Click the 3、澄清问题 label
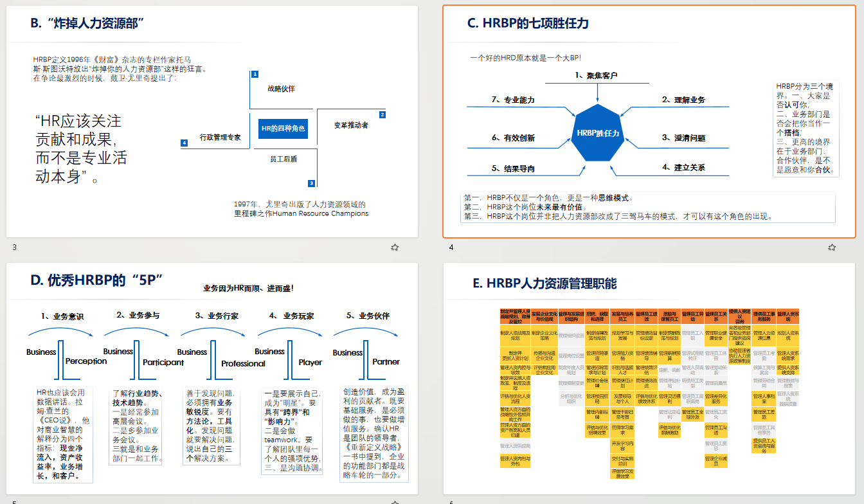 (x=684, y=138)
